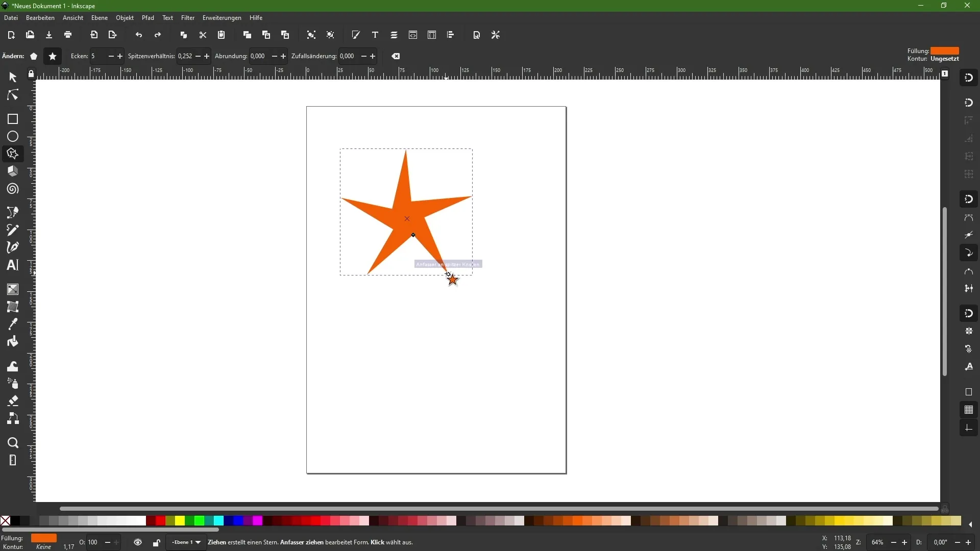Image resolution: width=980 pixels, height=551 pixels.
Task: Switch to star shape mode
Action: [53, 56]
